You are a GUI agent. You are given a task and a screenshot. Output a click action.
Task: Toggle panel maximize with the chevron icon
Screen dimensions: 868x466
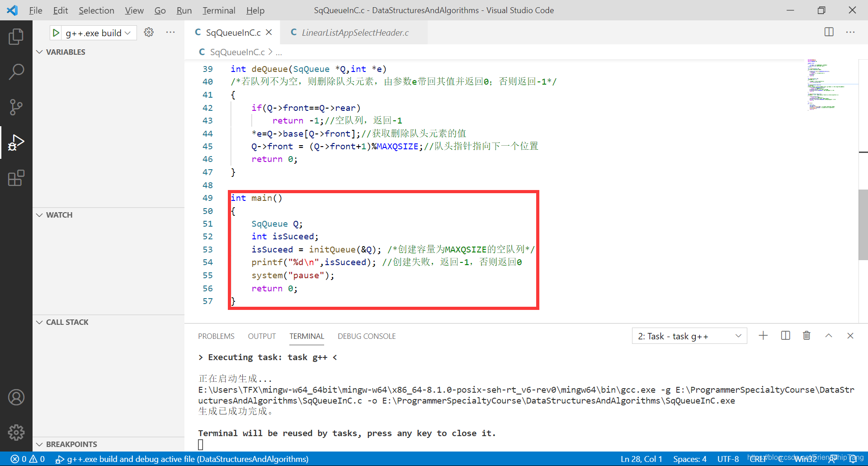pos(829,335)
